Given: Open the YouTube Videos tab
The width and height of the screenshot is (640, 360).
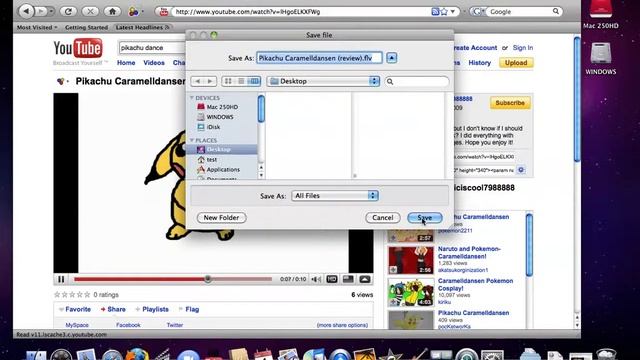Looking at the screenshot, I should (x=154, y=63).
